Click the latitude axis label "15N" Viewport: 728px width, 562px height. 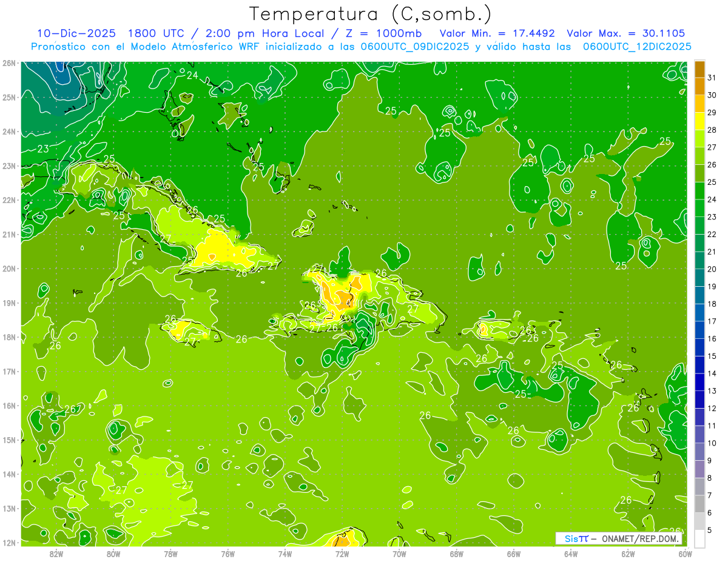[9, 440]
